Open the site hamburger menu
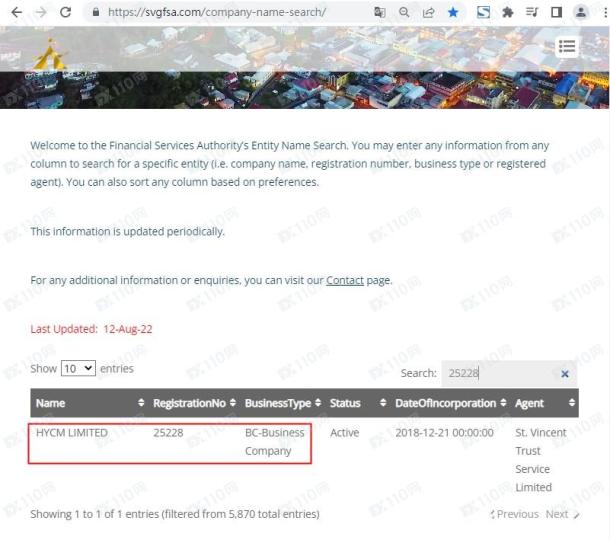This screenshot has height=540, width=610. click(x=567, y=47)
